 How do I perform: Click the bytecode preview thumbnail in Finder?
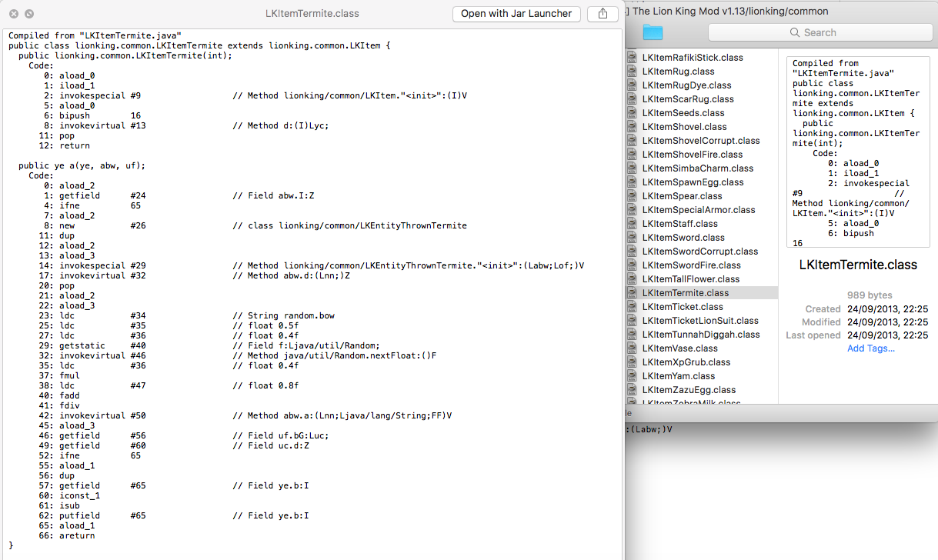[x=858, y=152]
